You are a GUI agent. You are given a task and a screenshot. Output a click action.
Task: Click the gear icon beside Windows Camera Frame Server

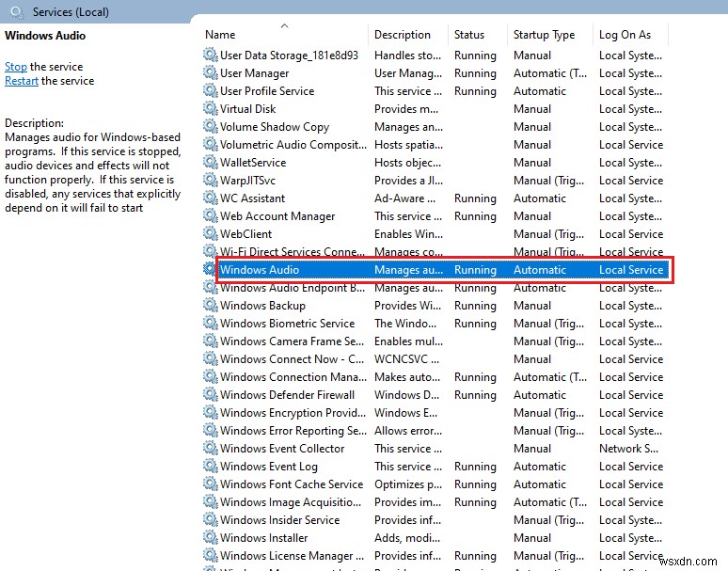[x=211, y=341]
